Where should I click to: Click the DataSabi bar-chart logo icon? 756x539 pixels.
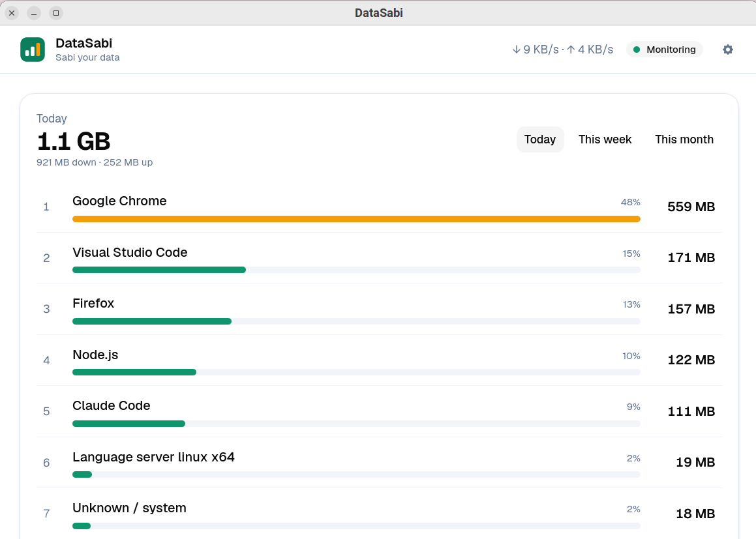click(33, 50)
